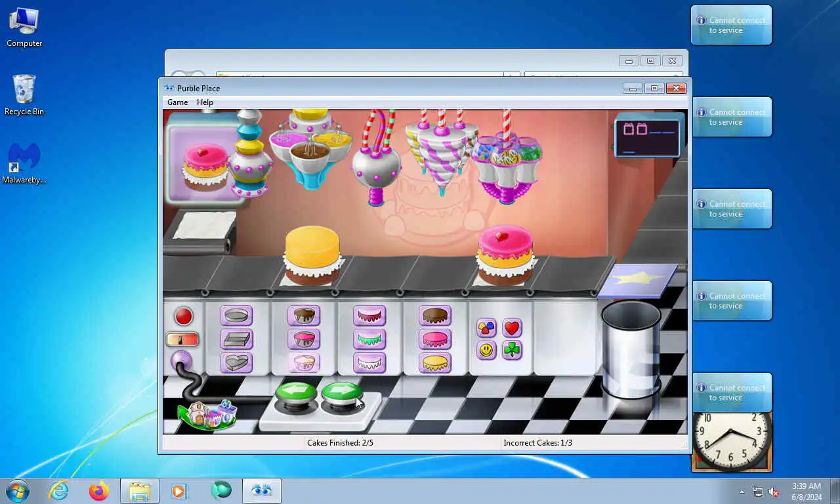The width and height of the screenshot is (840, 504).
Task: Show hidden tray icons arrow
Action: 742,492
